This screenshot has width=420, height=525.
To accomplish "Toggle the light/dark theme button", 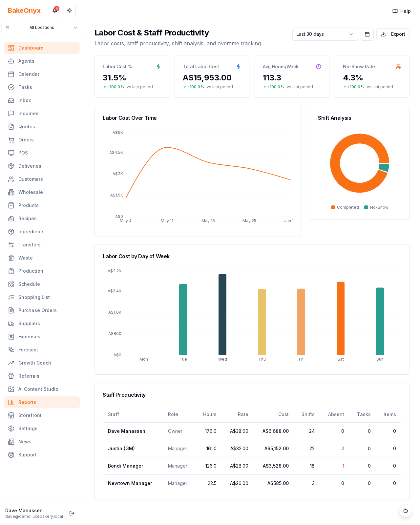I will coord(69,10).
